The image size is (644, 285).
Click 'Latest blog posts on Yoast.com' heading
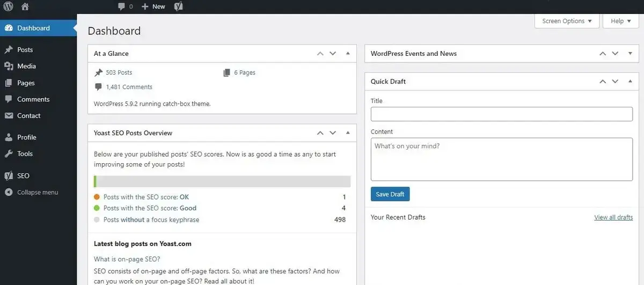tap(143, 244)
